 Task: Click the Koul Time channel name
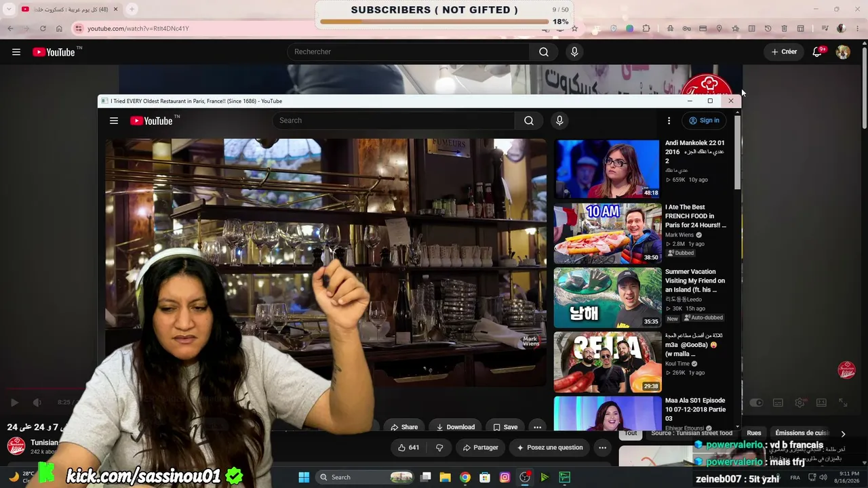click(678, 364)
